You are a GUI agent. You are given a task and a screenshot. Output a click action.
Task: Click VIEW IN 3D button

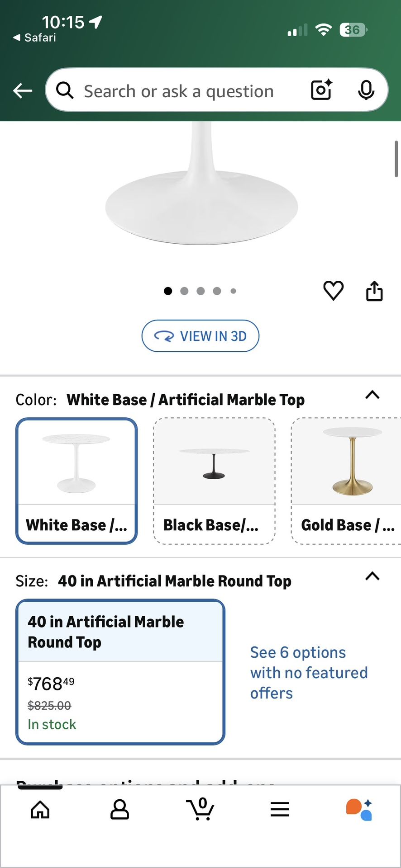tap(200, 336)
